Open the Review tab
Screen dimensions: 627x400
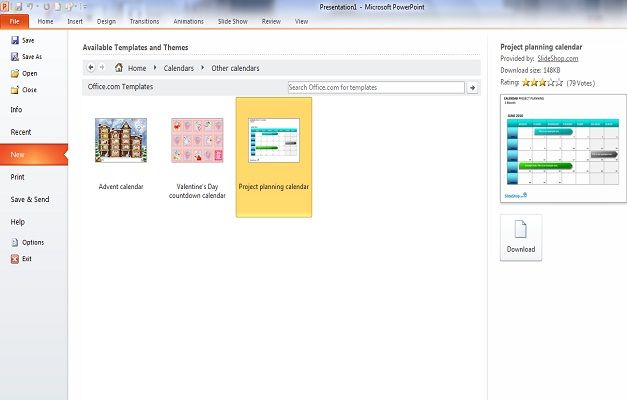point(271,22)
